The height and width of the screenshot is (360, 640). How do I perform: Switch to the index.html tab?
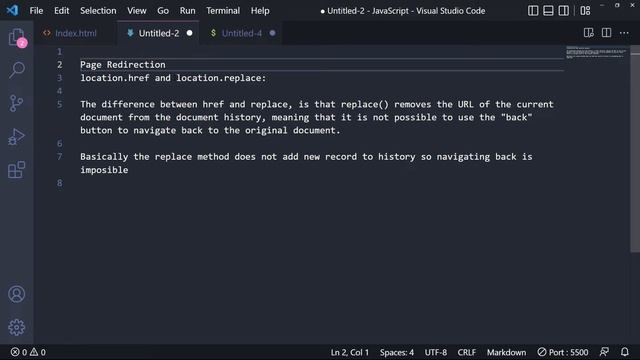76,33
